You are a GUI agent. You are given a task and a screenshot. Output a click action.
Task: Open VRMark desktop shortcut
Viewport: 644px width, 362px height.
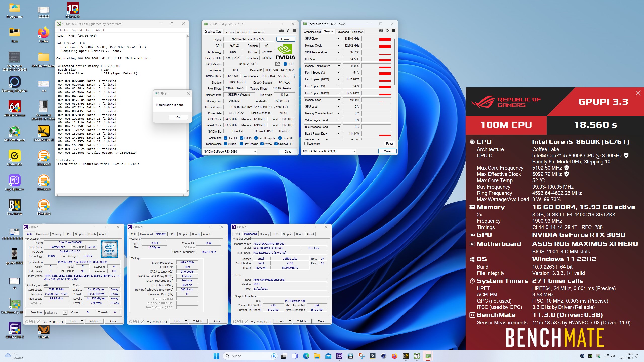click(x=44, y=331)
